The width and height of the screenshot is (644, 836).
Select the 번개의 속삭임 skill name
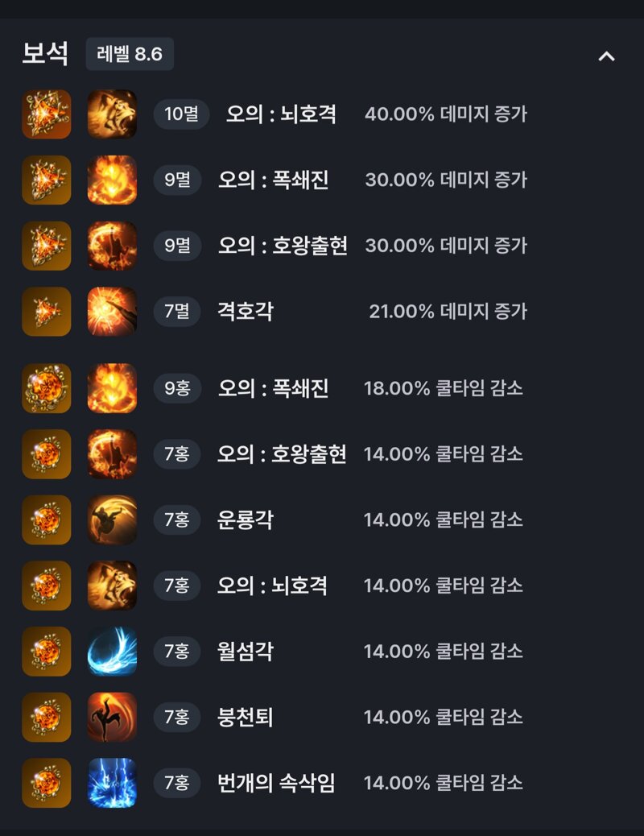[276, 783]
